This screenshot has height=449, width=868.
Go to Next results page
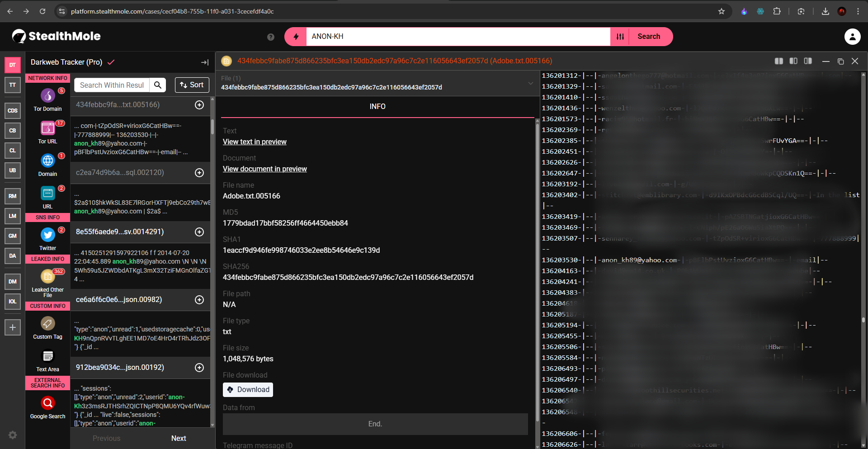pyautogui.click(x=179, y=439)
